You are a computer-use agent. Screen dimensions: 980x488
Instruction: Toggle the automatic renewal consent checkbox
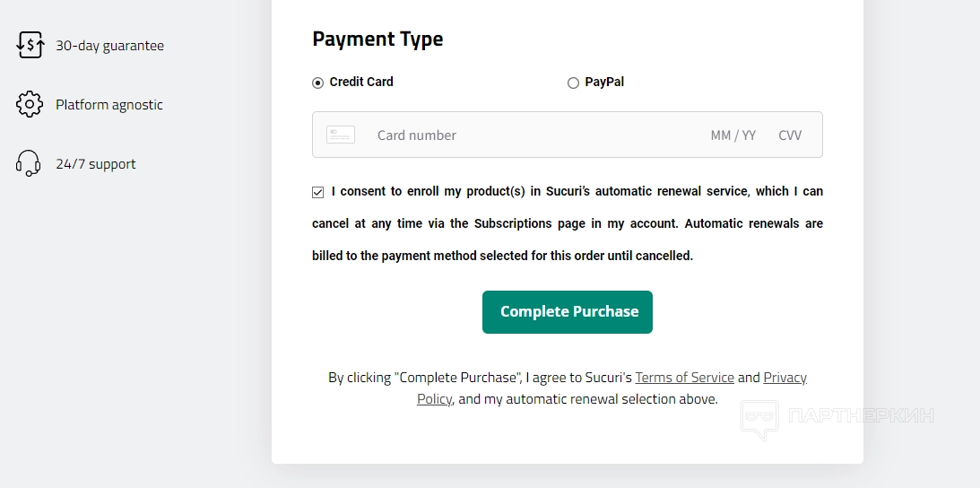pyautogui.click(x=318, y=192)
